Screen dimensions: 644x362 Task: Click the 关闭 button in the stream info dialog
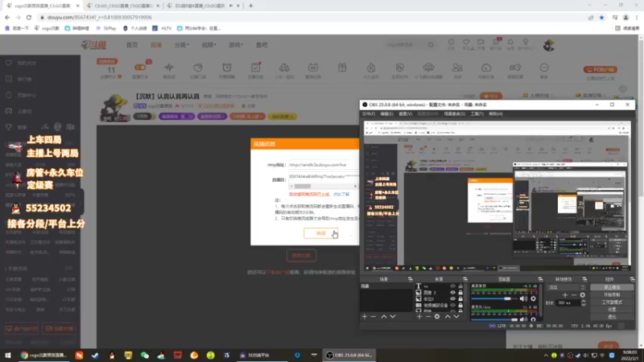tap(320, 233)
